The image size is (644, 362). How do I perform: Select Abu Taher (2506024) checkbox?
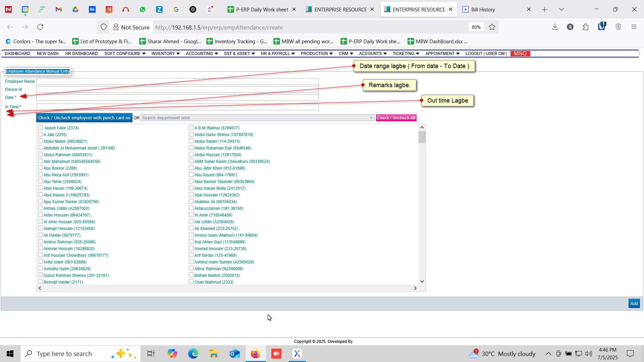[40, 181]
